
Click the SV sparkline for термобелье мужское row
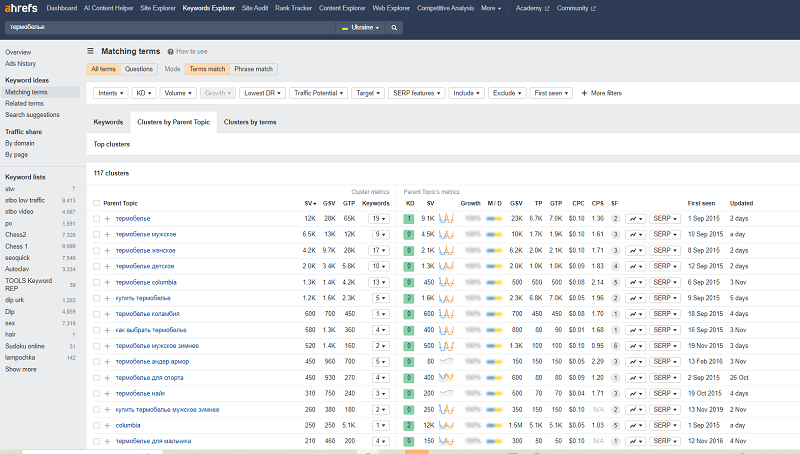point(446,235)
